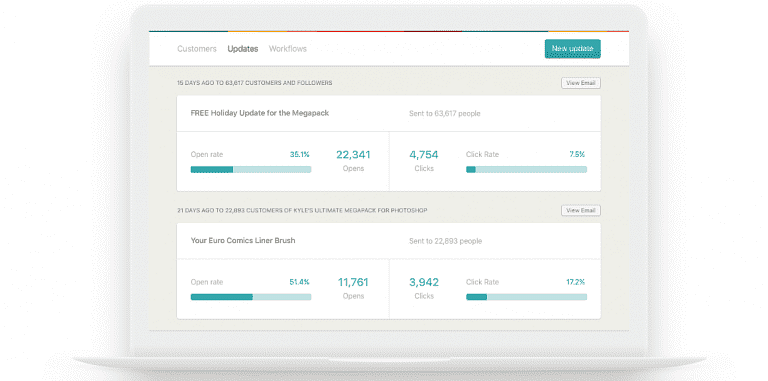Image resolution: width=768 pixels, height=381 pixels.
Task: Click the 35.1% open rate progress bar
Action: (x=251, y=169)
